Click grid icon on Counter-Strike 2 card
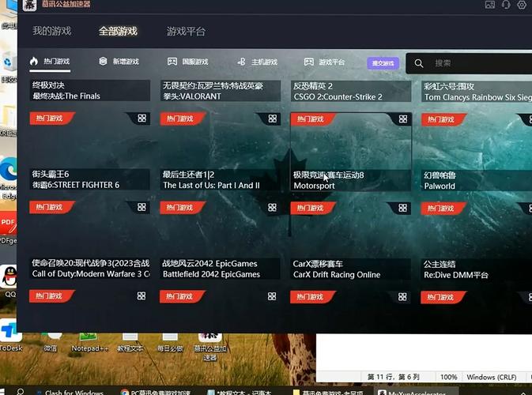 pos(403,119)
